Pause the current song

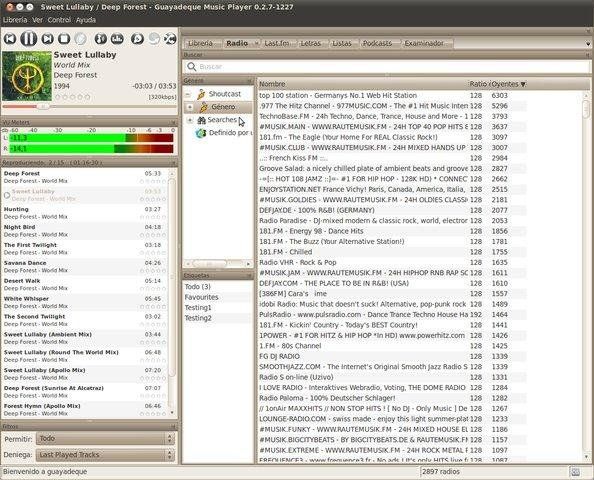pyautogui.click(x=28, y=39)
